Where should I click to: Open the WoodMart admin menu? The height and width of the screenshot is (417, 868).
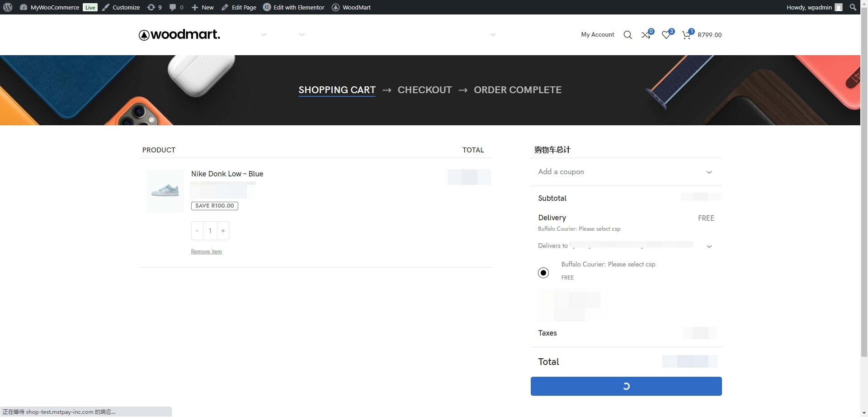[x=351, y=7]
